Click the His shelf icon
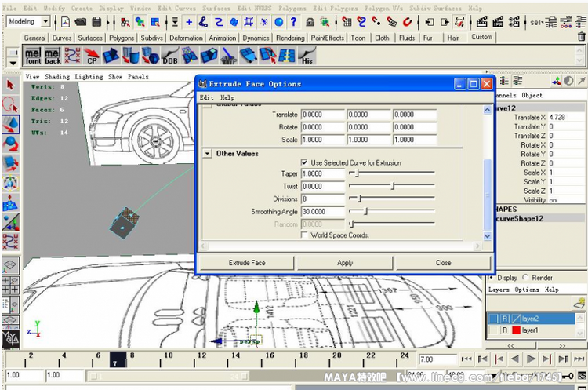Image resolution: width=588 pixels, height=390 pixels. point(307,56)
